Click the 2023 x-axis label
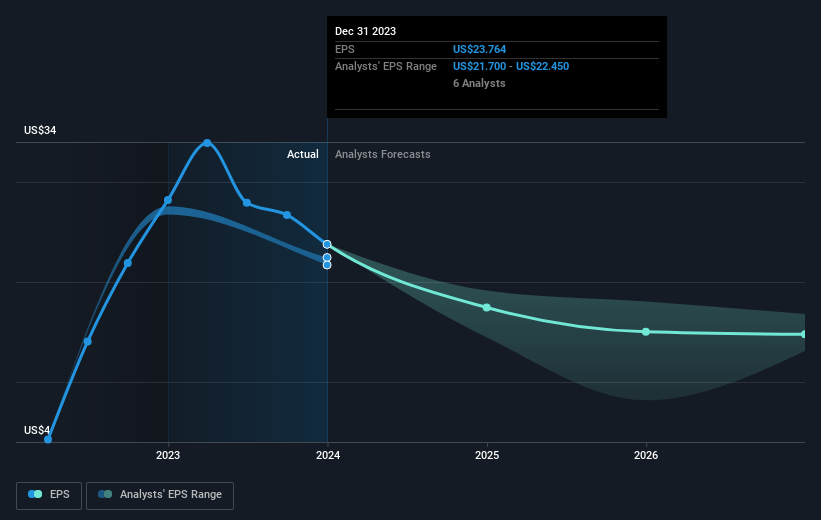 coord(168,455)
